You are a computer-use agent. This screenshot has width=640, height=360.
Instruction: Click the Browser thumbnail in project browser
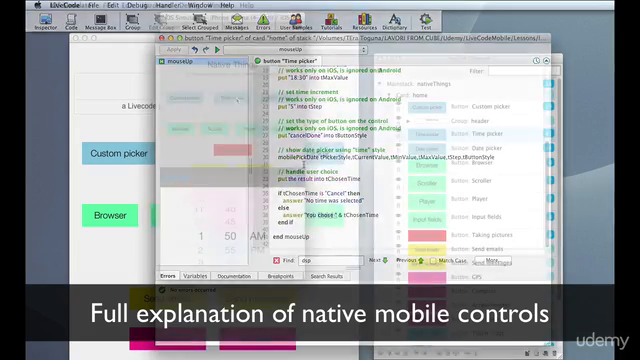click(x=427, y=165)
